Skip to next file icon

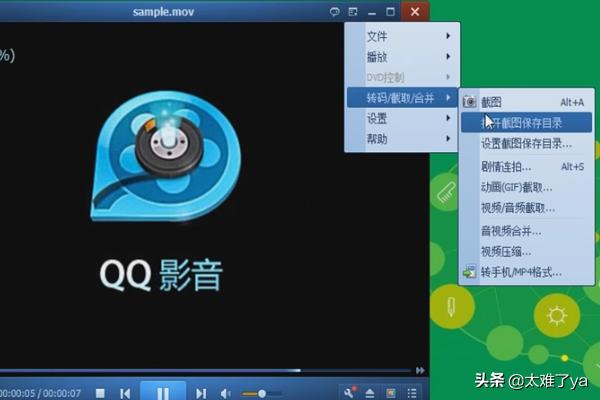(x=201, y=394)
